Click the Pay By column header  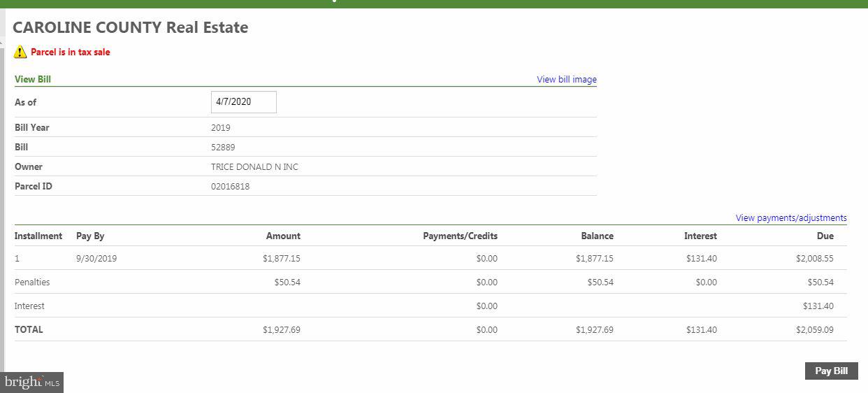point(90,236)
